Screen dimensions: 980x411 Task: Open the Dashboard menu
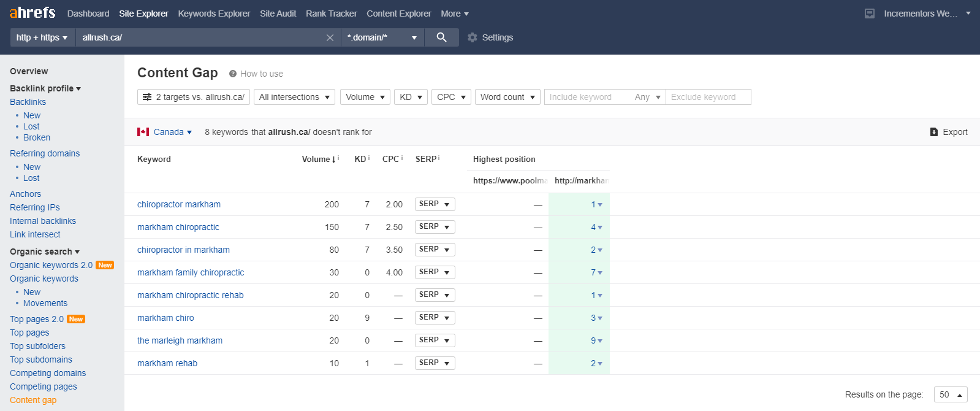[88, 13]
